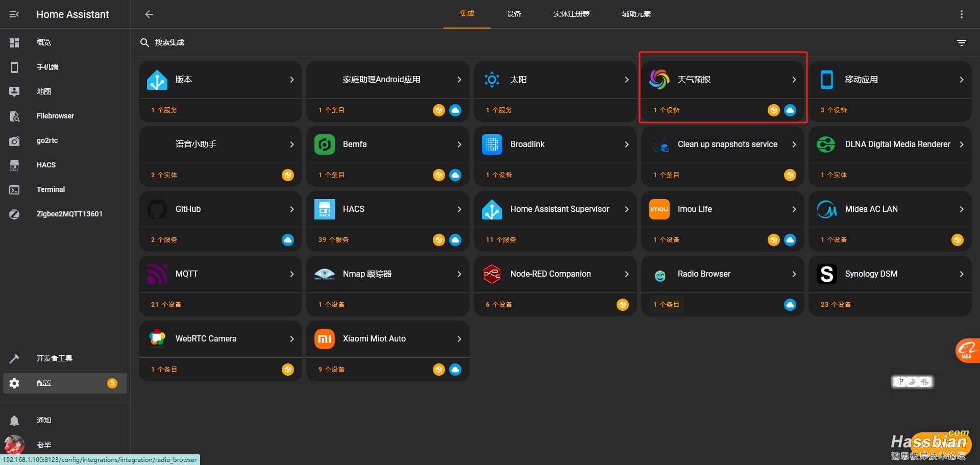The image size is (980, 465).
Task: Expand 太阳 integration chevron
Action: point(627,80)
